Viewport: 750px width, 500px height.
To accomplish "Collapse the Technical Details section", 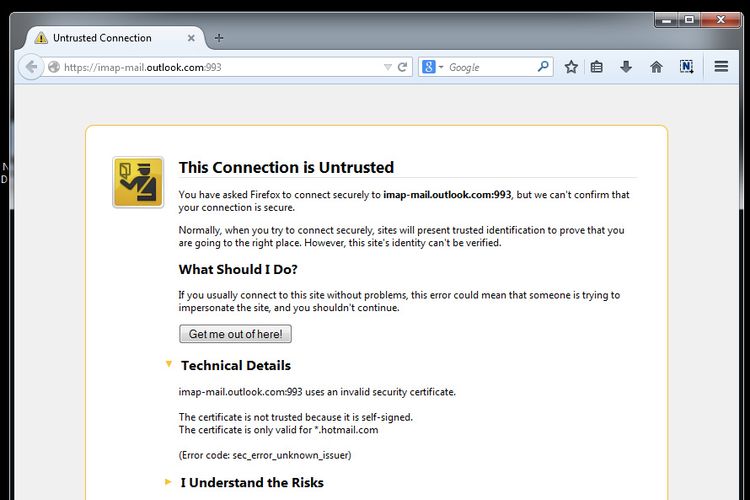I will pyautogui.click(x=169, y=365).
